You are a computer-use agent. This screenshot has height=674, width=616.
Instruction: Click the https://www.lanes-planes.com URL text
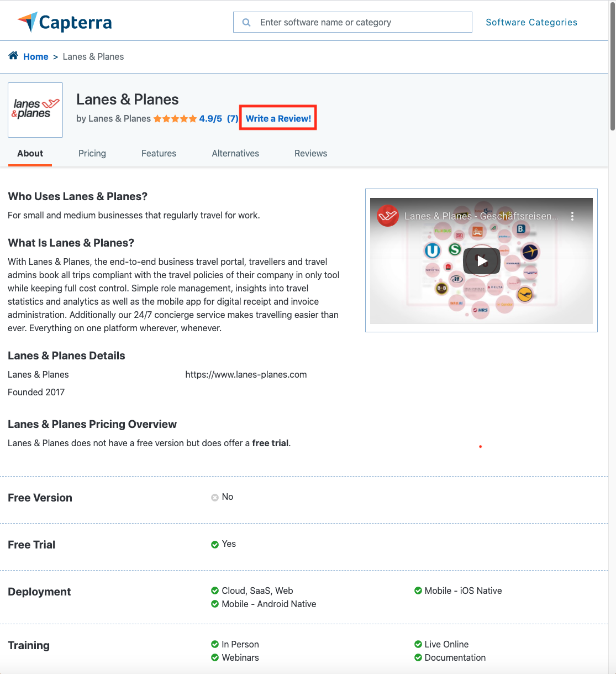[x=246, y=374]
